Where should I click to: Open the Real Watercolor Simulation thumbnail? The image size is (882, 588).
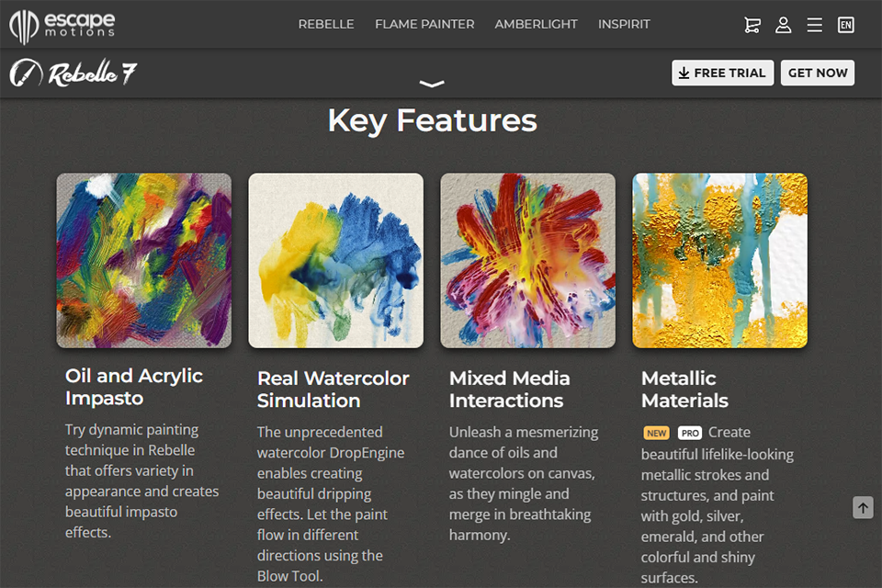(336, 261)
